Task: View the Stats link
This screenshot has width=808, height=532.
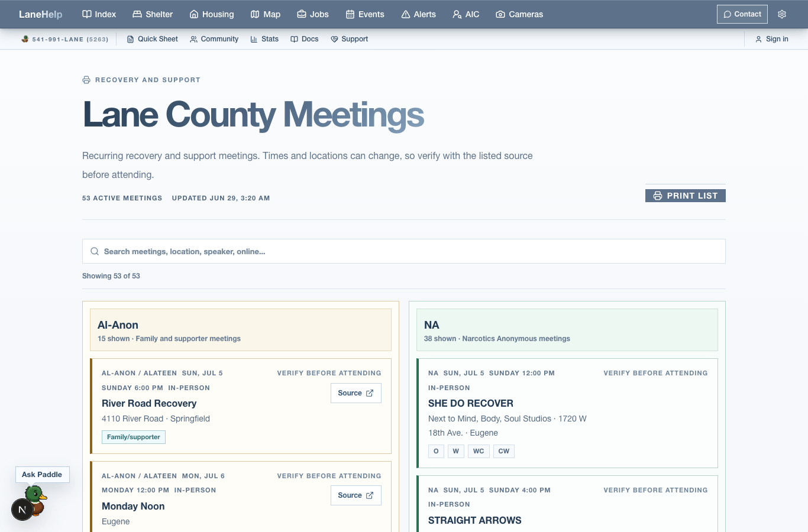Action: [x=264, y=39]
